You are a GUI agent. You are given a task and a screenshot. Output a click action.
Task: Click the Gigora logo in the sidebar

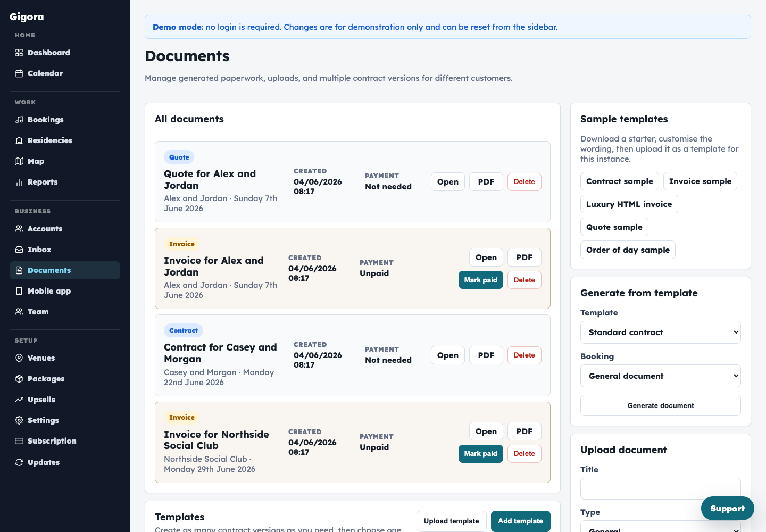point(27,17)
